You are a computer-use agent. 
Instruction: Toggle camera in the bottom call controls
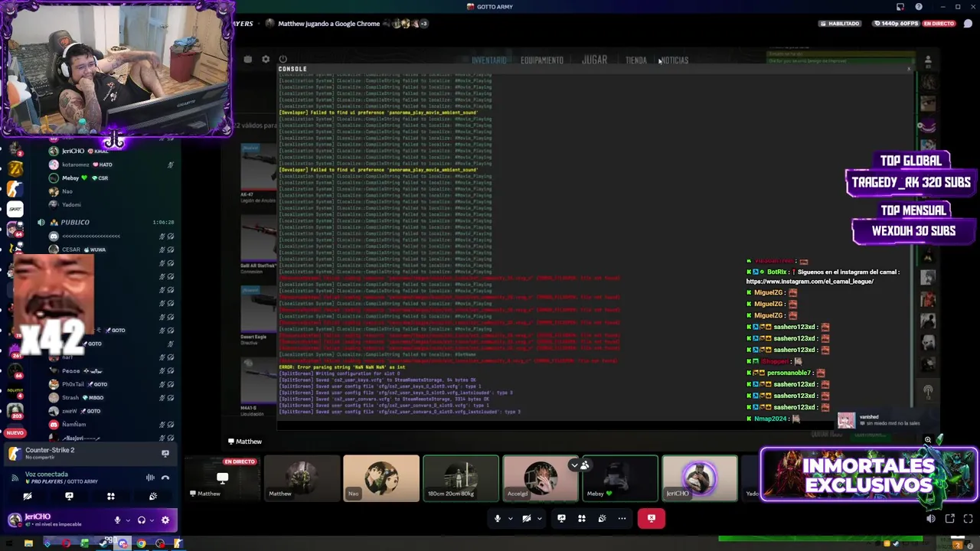click(x=527, y=518)
